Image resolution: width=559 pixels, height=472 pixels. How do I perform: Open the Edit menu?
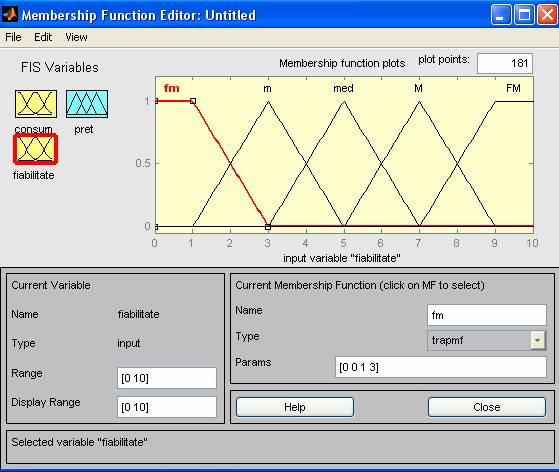43,37
